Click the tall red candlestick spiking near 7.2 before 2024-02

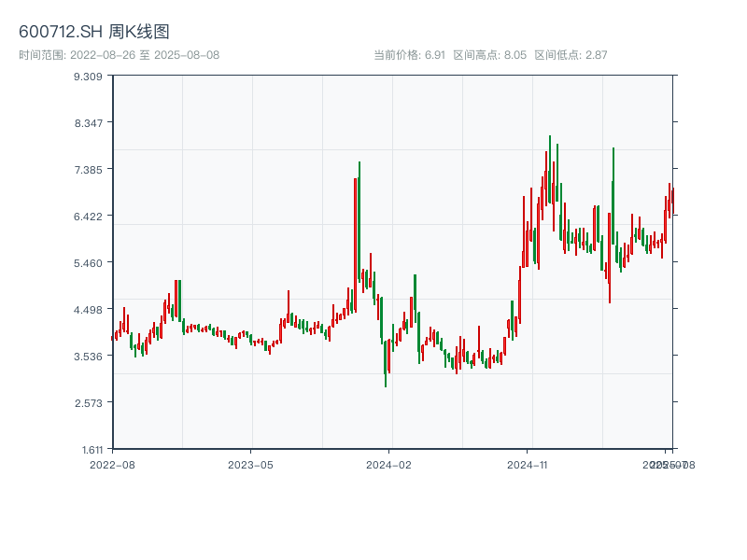pyautogui.click(x=356, y=245)
